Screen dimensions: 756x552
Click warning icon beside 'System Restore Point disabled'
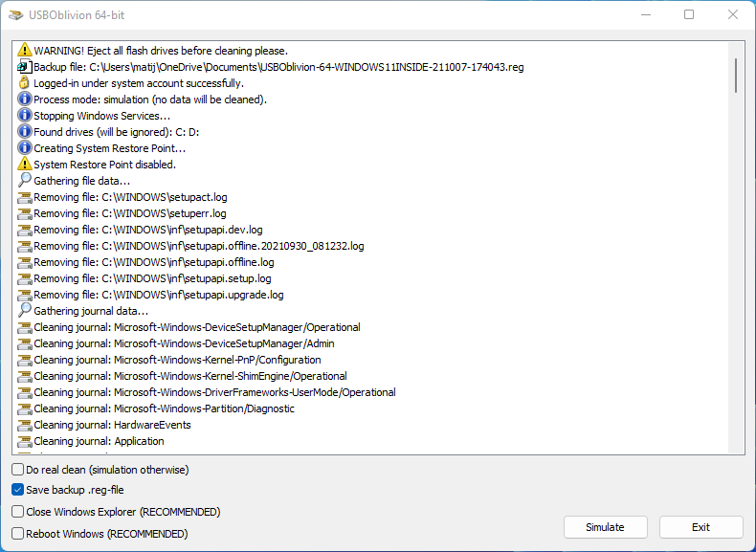[x=25, y=164]
